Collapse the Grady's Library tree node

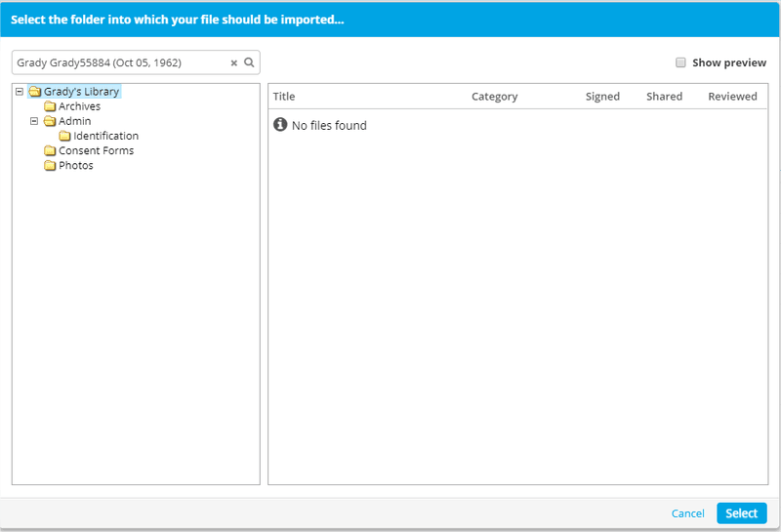20,92
